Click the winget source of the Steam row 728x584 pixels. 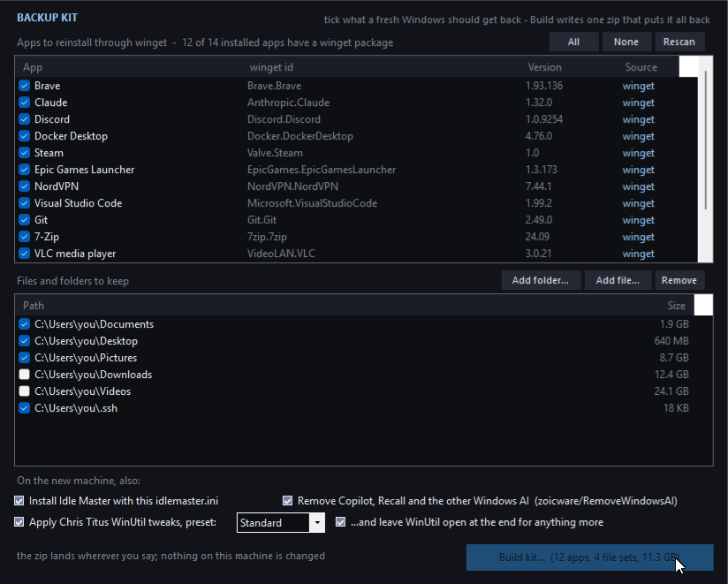point(639,153)
